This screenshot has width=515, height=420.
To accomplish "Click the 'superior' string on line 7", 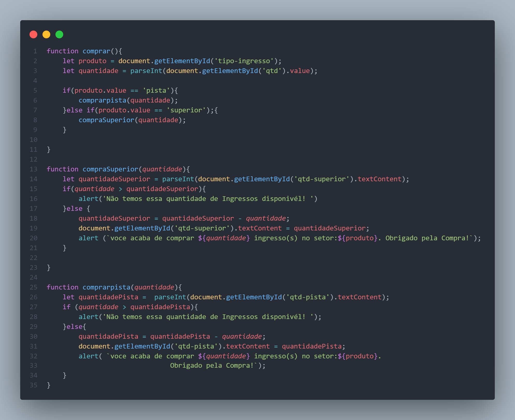I will pos(186,110).
